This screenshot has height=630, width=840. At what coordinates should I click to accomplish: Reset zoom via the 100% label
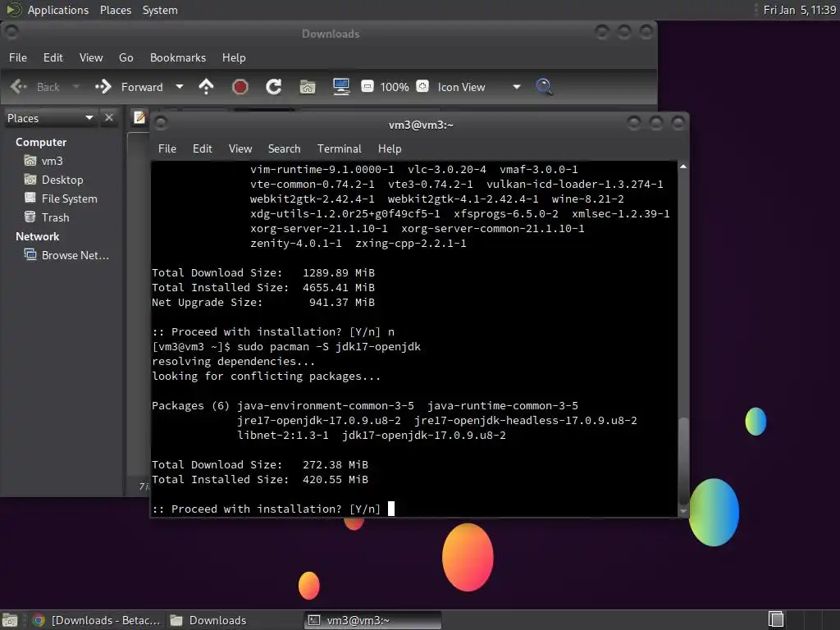[x=395, y=87]
